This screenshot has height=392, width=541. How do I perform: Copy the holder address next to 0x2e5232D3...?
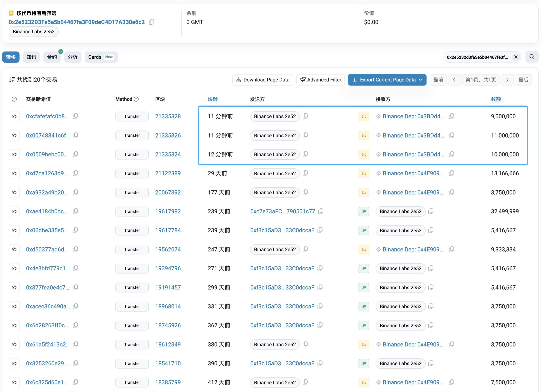point(152,22)
